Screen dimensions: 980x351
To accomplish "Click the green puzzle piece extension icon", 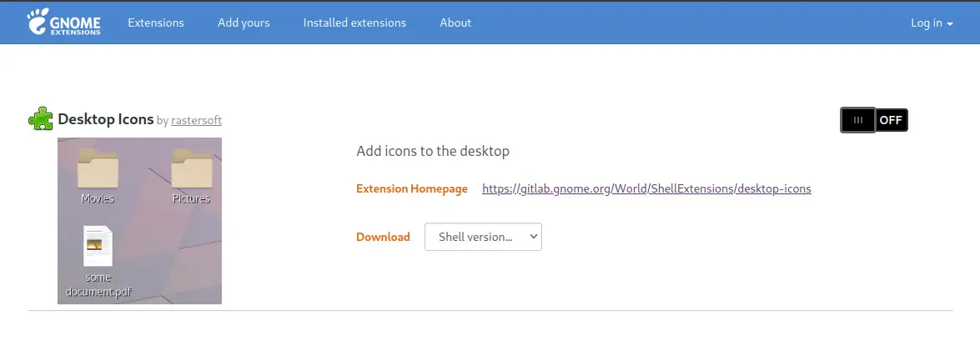I will pyautogui.click(x=41, y=118).
